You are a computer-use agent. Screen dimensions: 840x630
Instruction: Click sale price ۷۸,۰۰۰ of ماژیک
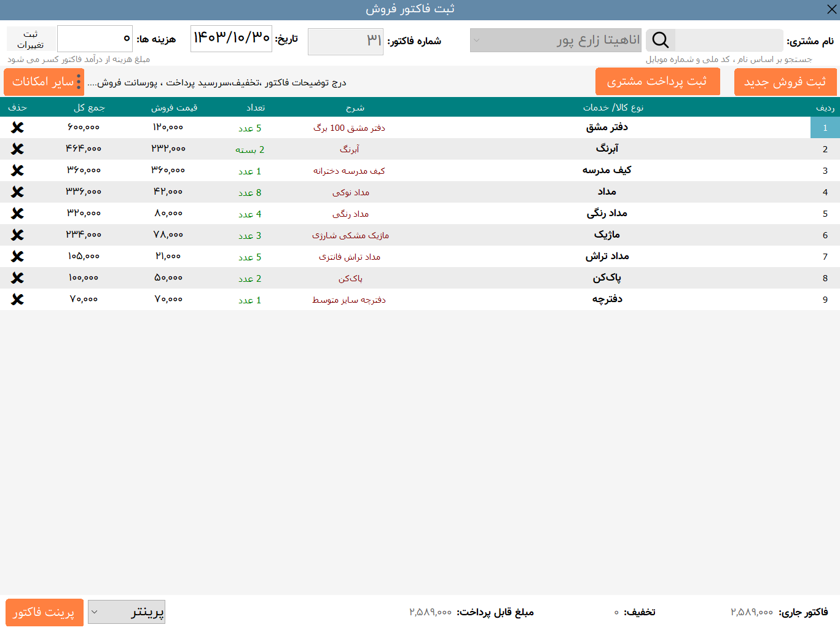168,235
